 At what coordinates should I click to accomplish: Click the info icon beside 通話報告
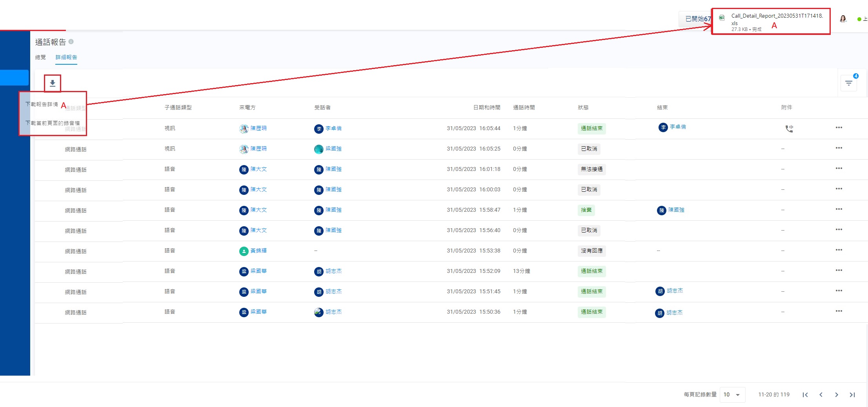coord(71,42)
